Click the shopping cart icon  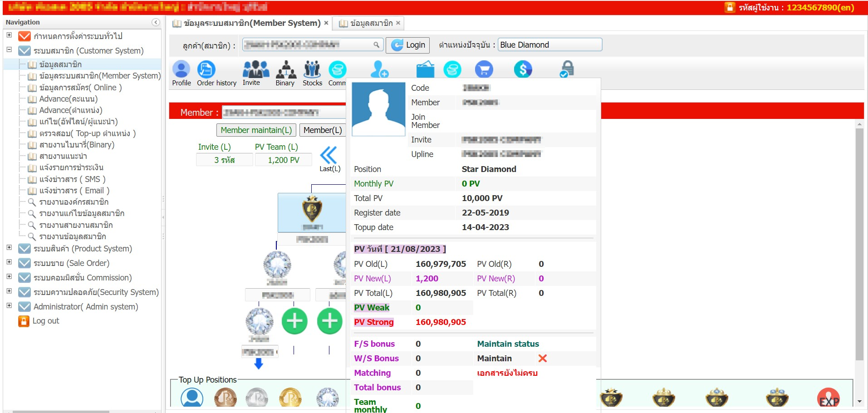(x=484, y=70)
